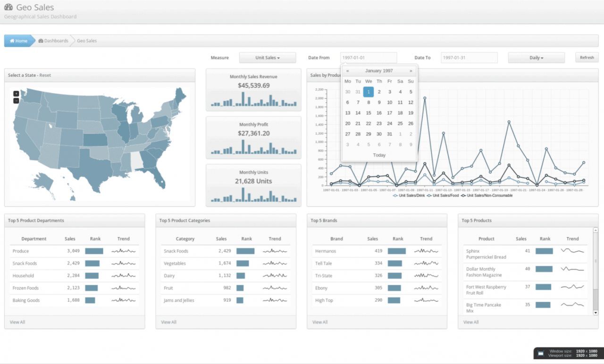Viewport: 604px width, 364px height.
Task: Click Today in the date picker
Action: [x=379, y=155]
